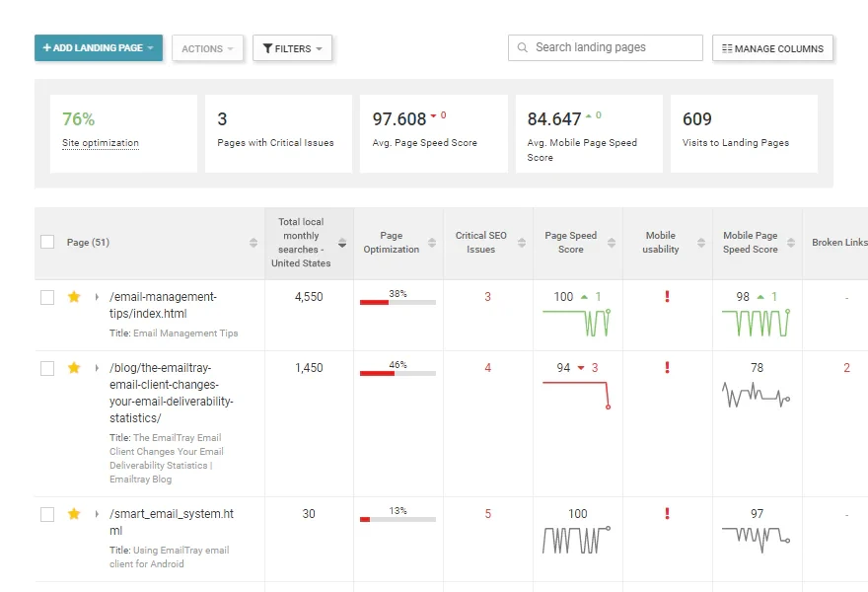
Task: Open the Actions dropdown
Action: pyautogui.click(x=207, y=47)
